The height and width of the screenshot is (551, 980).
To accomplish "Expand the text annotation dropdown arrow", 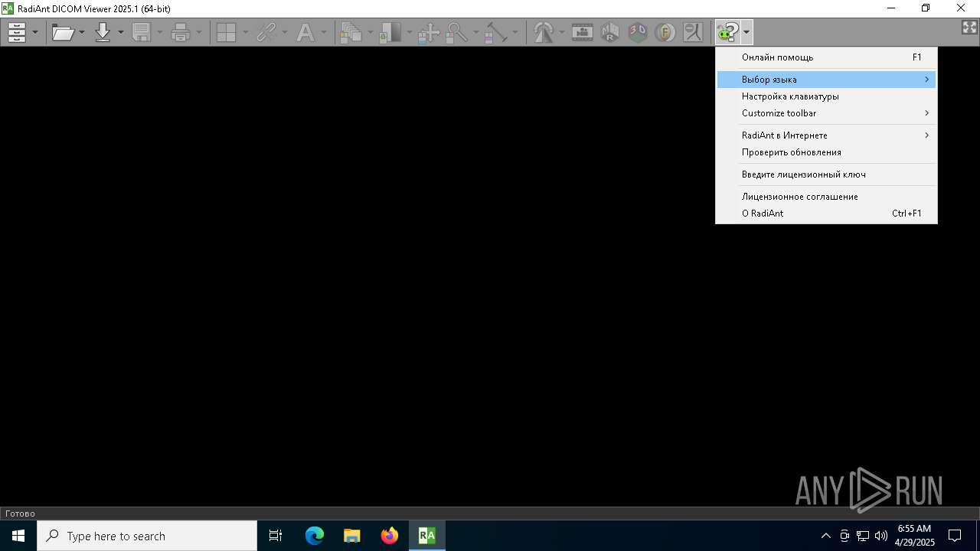I will click(324, 32).
